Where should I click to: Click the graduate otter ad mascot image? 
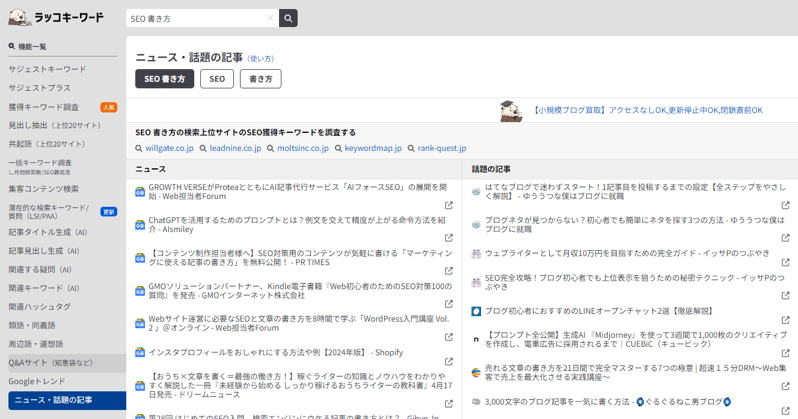pos(511,110)
